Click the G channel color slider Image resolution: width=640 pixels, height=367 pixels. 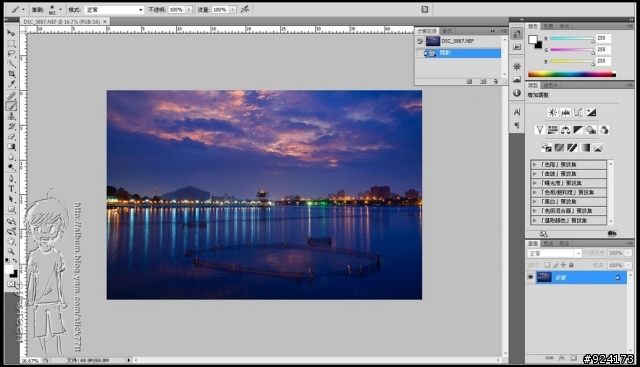tap(572, 50)
